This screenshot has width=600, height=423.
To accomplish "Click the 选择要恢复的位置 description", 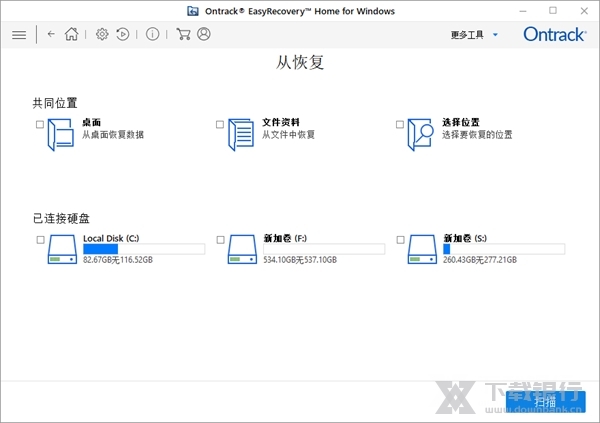I will (477, 135).
